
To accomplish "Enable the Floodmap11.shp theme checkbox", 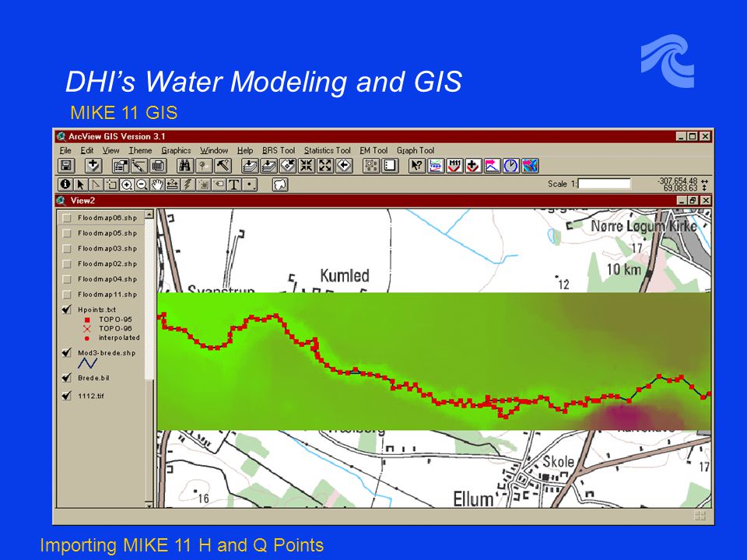I will coord(67,294).
